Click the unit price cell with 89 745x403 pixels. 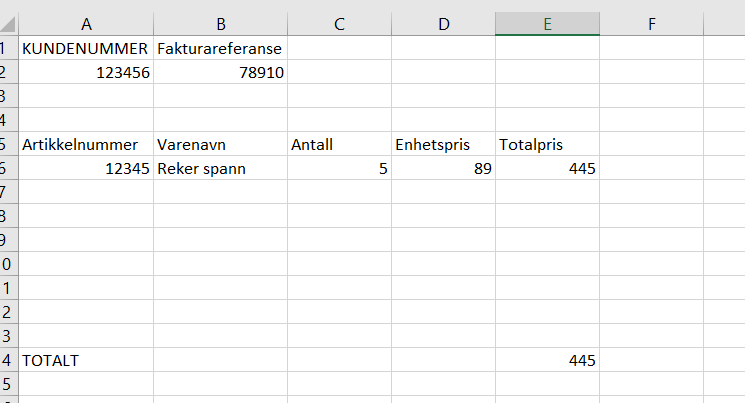pos(442,168)
